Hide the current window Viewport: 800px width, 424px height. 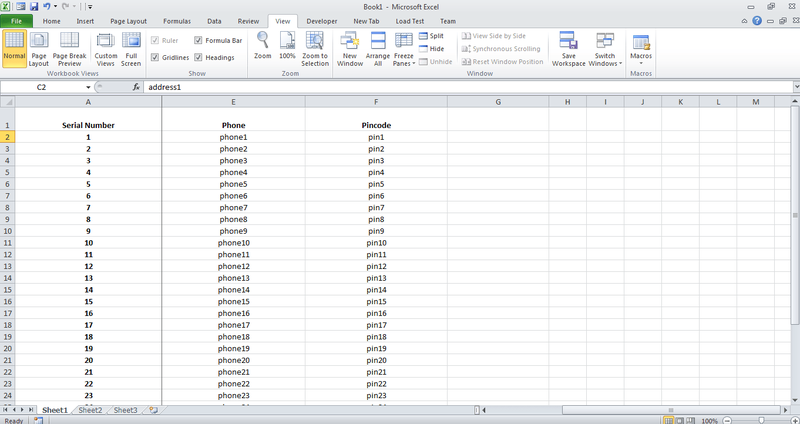pyautogui.click(x=432, y=48)
